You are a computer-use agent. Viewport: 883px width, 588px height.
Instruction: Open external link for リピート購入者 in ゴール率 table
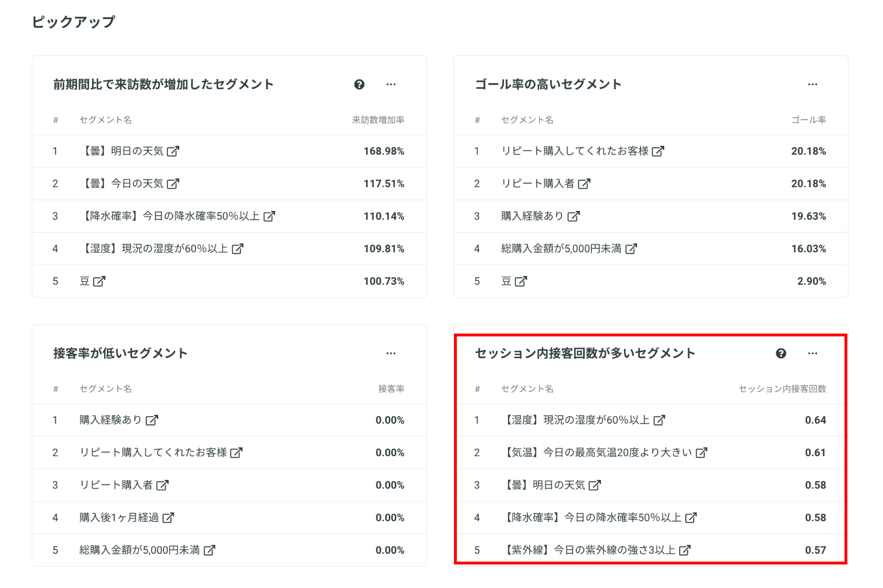coord(584,184)
